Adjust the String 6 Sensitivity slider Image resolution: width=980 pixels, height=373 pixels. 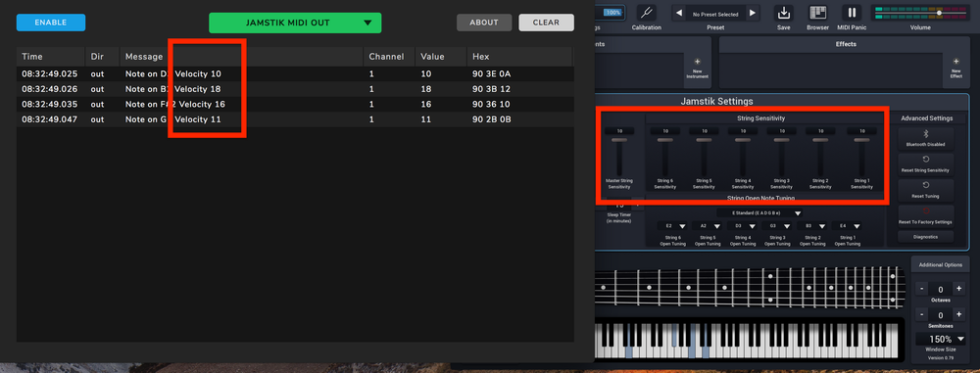tap(665, 157)
